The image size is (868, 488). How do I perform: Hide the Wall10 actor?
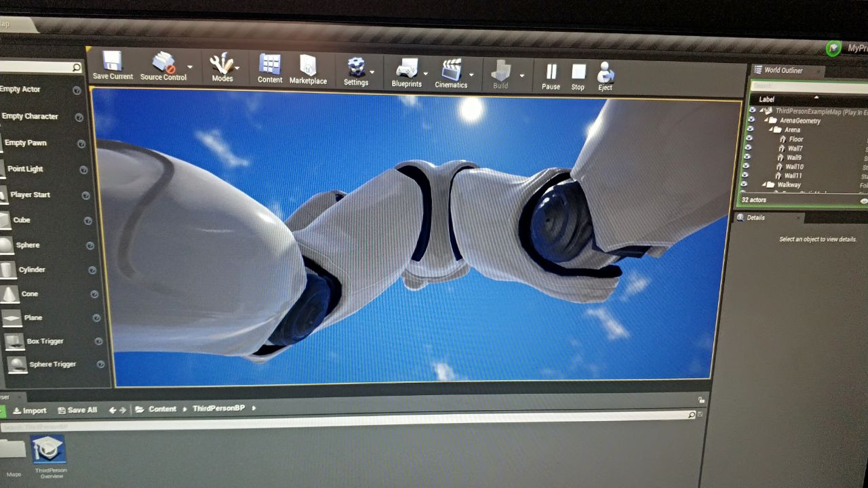coord(746,165)
